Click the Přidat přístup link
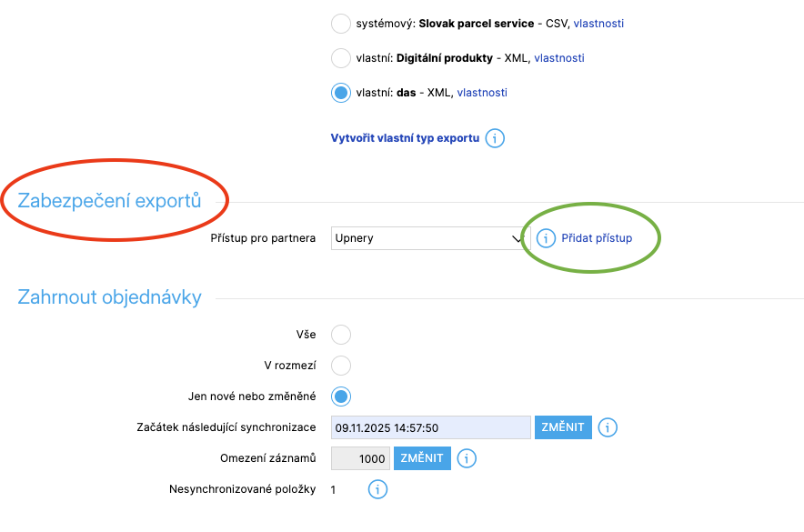 click(597, 238)
